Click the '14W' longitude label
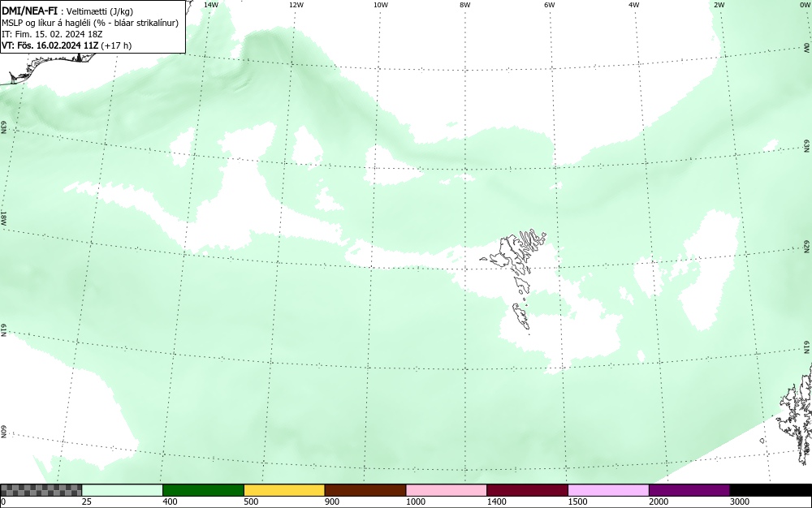Viewport: 812px width, 508px height. (211, 4)
